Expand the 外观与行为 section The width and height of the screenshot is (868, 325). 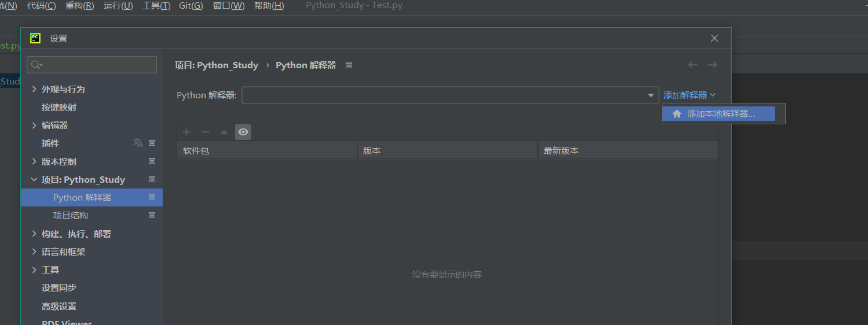tap(34, 89)
